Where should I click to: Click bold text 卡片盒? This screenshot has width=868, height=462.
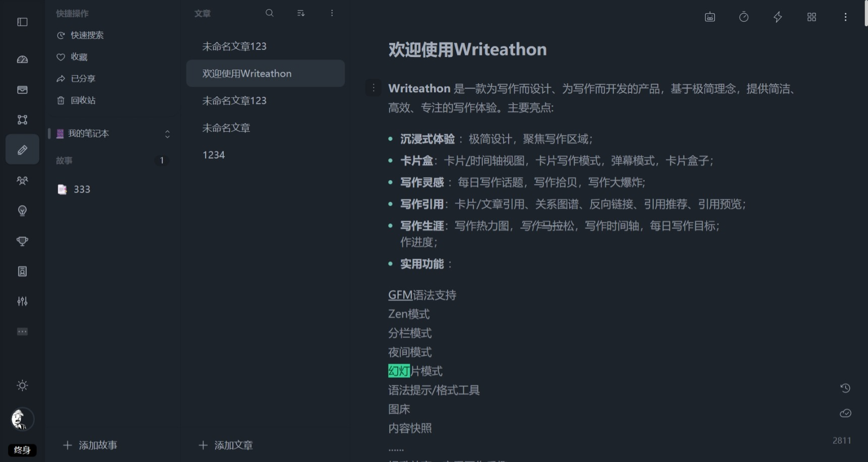click(x=416, y=161)
